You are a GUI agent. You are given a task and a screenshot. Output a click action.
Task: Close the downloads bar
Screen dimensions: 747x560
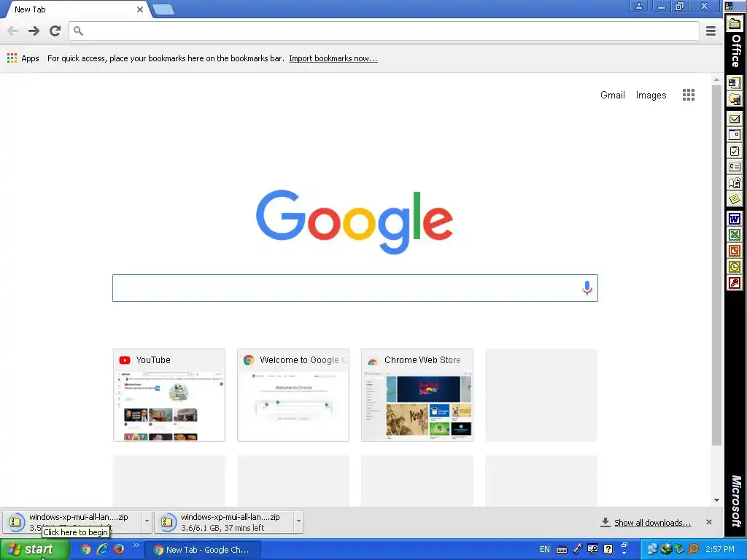click(x=708, y=522)
